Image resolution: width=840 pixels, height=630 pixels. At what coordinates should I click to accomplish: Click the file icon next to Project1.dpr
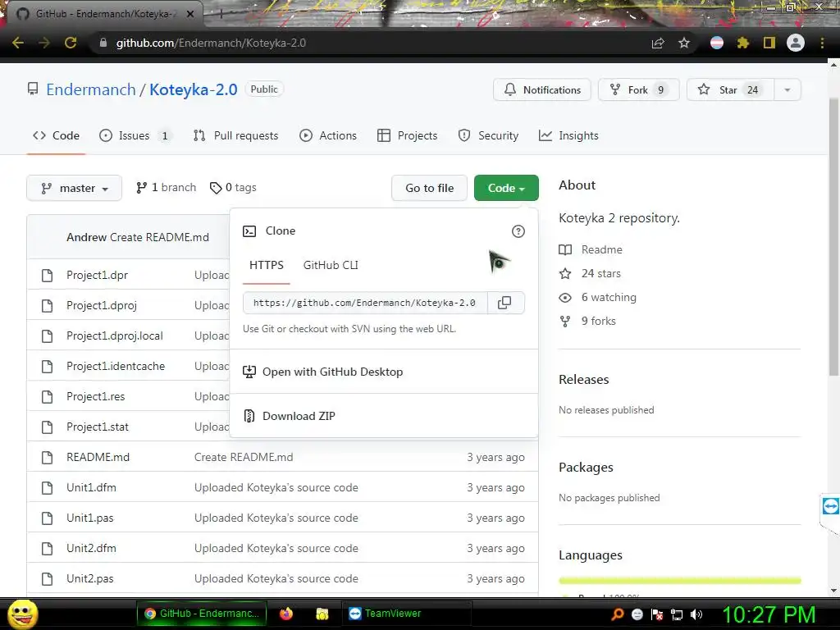(x=47, y=276)
